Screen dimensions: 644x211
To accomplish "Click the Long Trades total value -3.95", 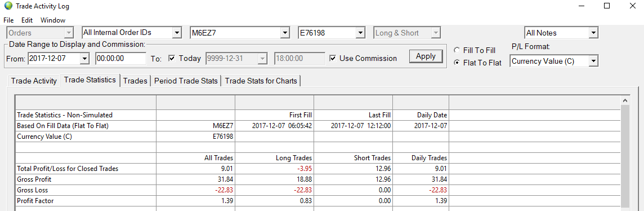I will click(305, 168).
